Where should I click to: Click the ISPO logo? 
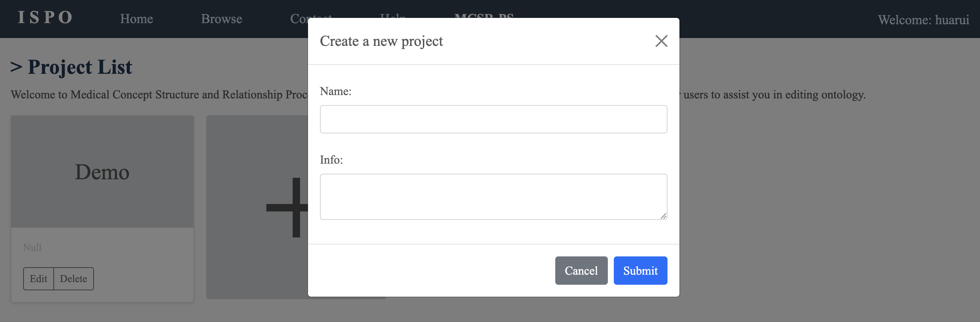click(45, 18)
